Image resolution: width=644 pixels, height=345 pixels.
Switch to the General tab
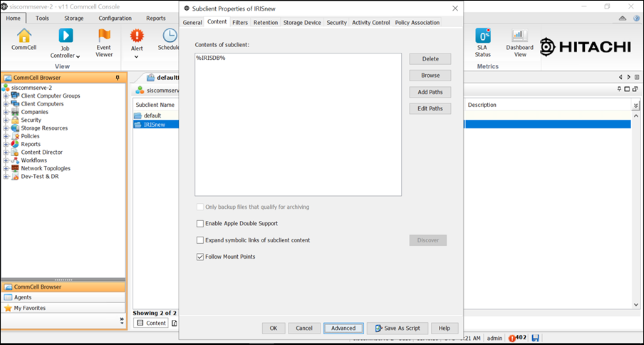pyautogui.click(x=192, y=23)
